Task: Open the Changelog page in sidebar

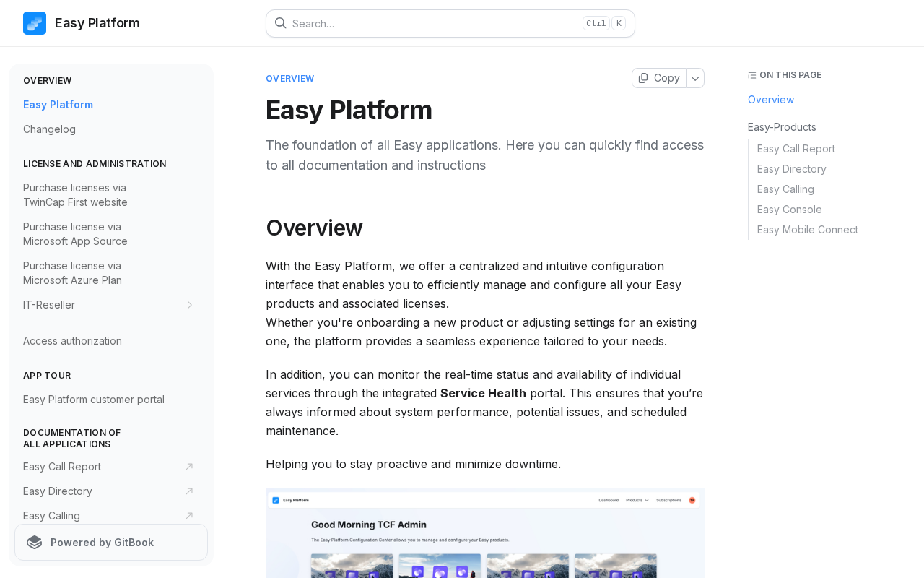Action: [x=49, y=129]
